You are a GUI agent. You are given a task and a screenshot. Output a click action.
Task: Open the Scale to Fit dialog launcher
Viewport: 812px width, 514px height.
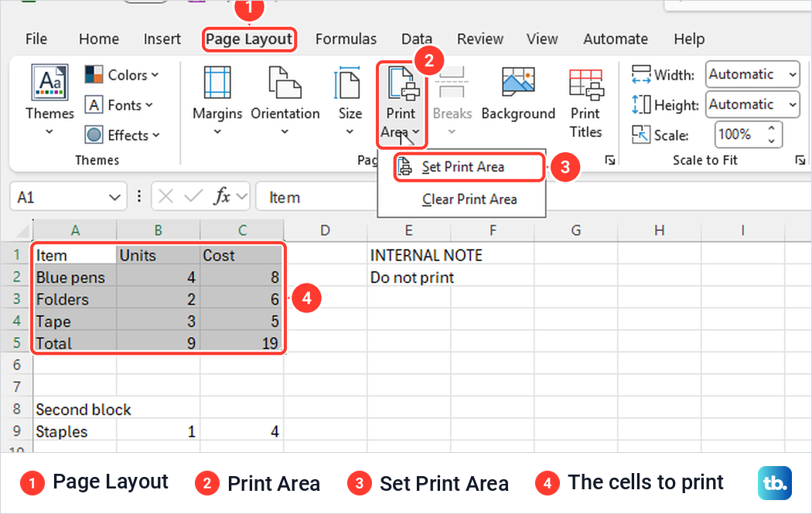(x=800, y=161)
